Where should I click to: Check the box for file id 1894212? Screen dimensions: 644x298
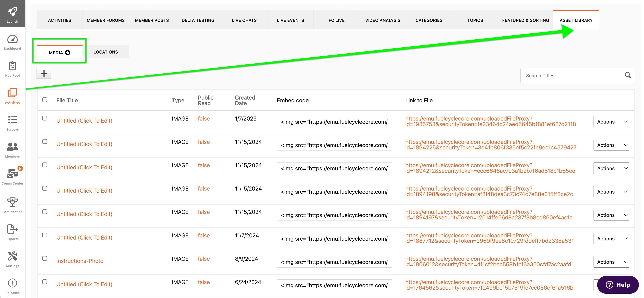(45, 165)
